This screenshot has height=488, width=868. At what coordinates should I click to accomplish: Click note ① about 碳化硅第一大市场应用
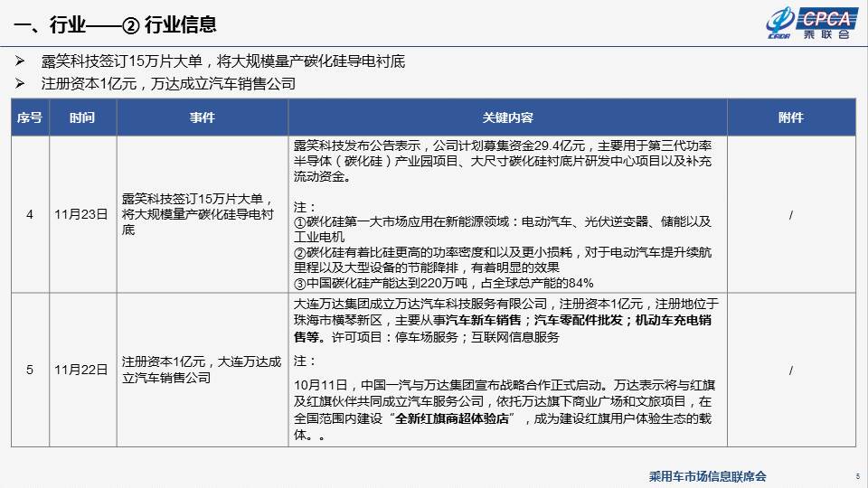[x=502, y=229]
